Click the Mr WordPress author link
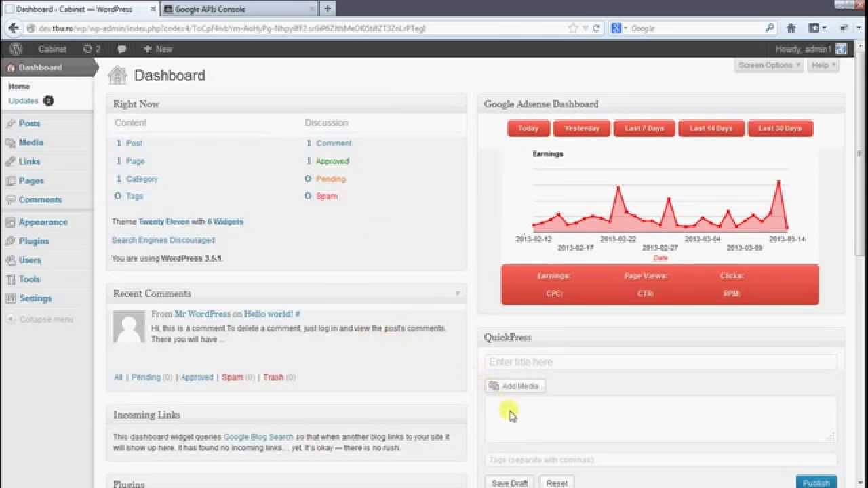The width and height of the screenshot is (868, 488). [203, 314]
